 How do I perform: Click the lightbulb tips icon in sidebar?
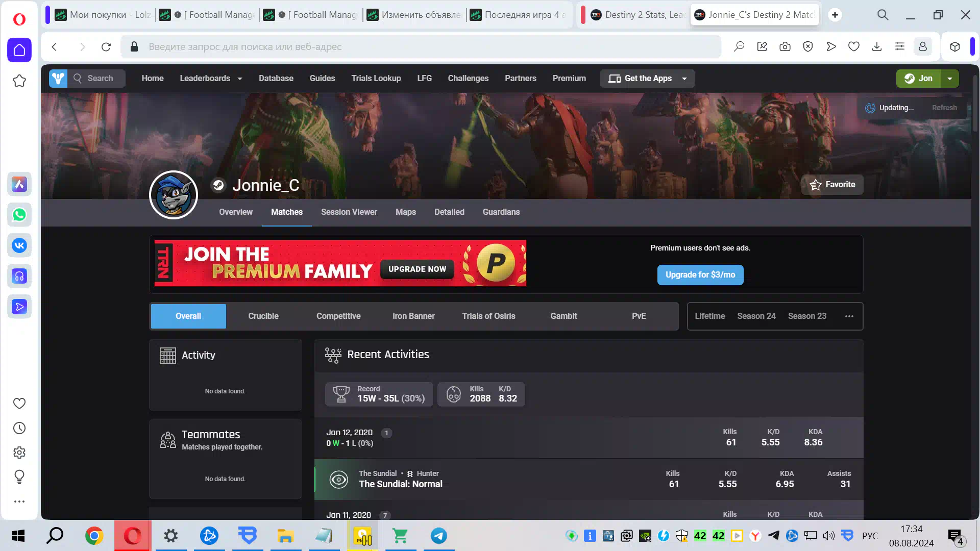[19, 477]
